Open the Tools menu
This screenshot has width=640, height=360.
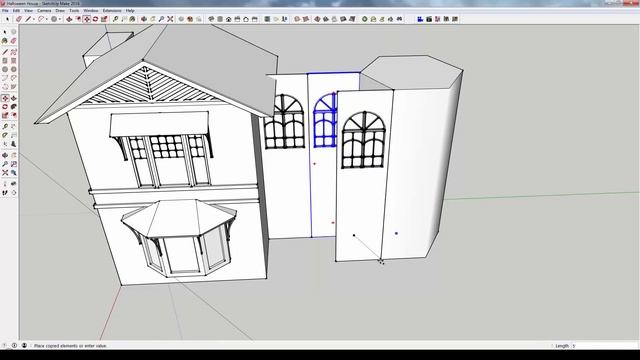74,11
